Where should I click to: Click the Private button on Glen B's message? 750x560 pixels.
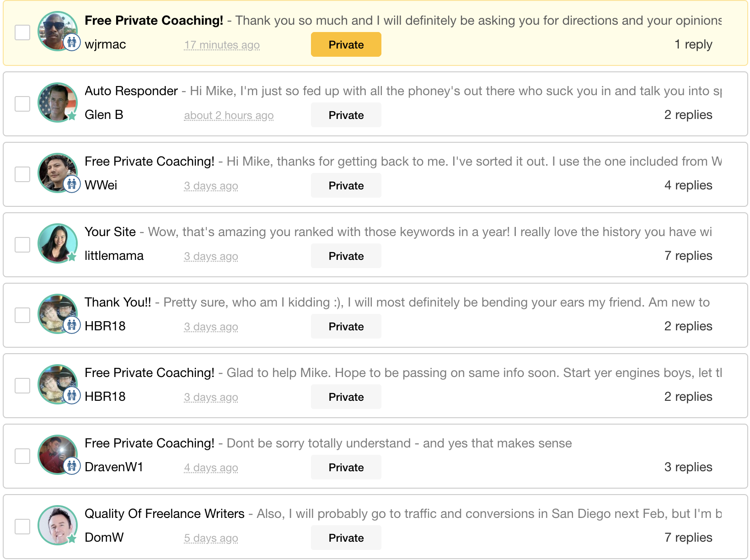coord(346,115)
